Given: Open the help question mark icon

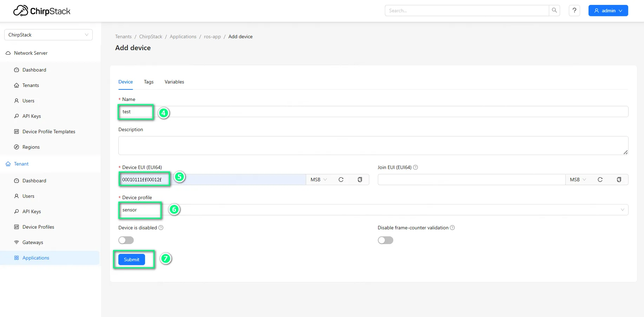Looking at the screenshot, I should click(574, 11).
